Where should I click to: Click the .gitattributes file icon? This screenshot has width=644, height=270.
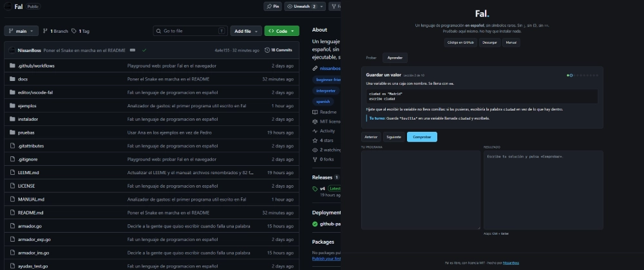point(12,146)
